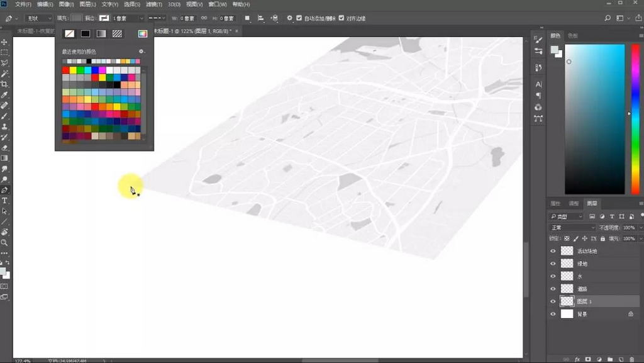Hide the 活动场地 layer

[x=553, y=251]
